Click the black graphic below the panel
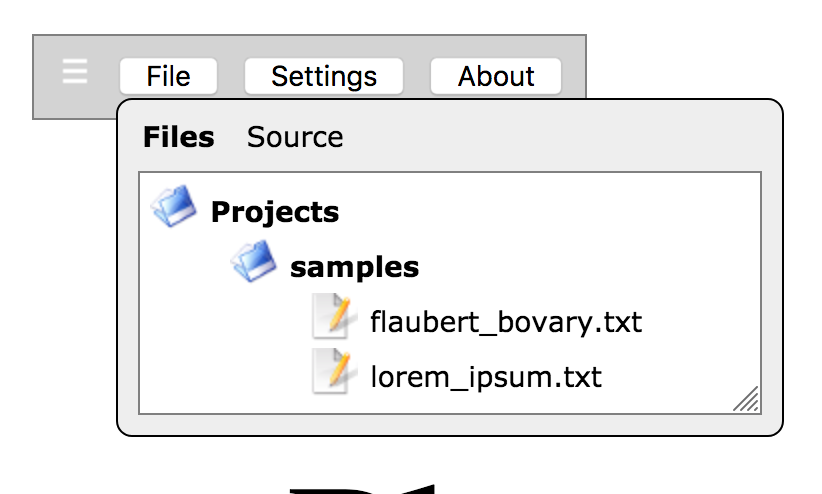This screenshot has width=822, height=494. pos(362,490)
